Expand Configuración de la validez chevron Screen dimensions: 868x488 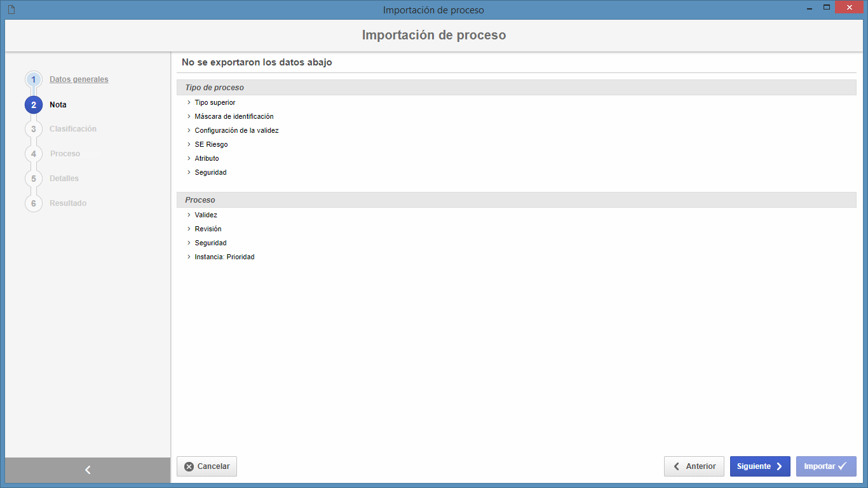[x=189, y=130]
